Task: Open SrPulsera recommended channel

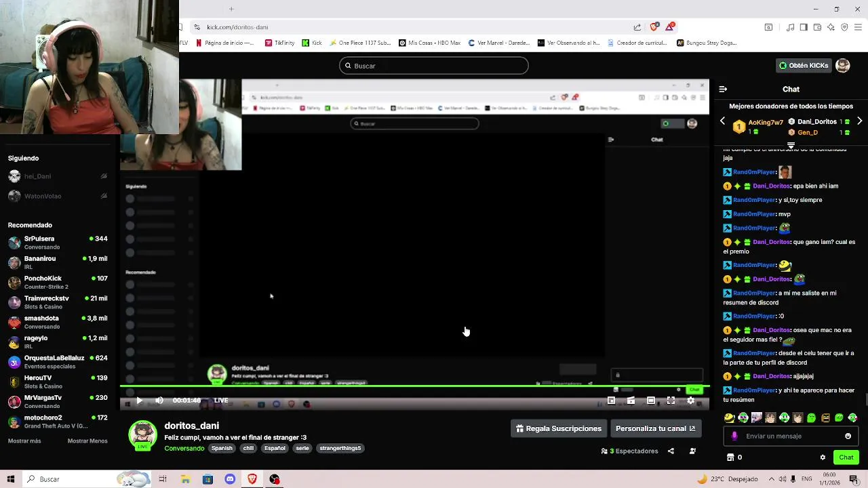Action: coord(58,243)
